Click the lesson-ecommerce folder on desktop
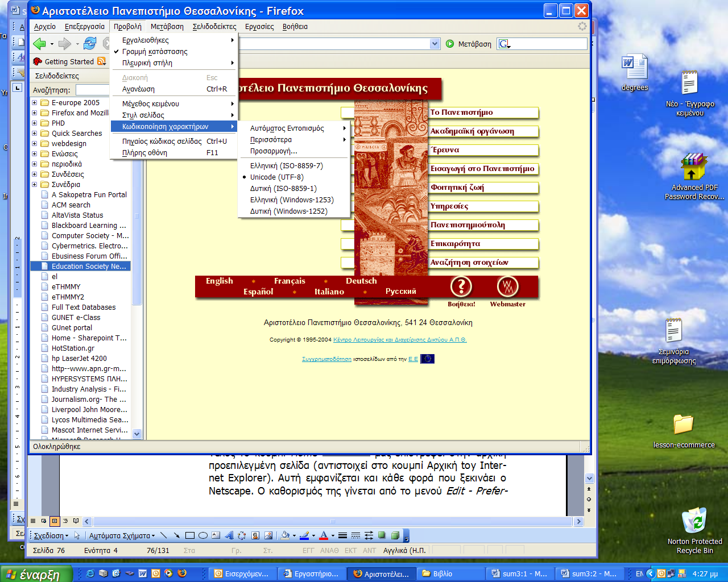The height and width of the screenshot is (582, 728). [684, 431]
